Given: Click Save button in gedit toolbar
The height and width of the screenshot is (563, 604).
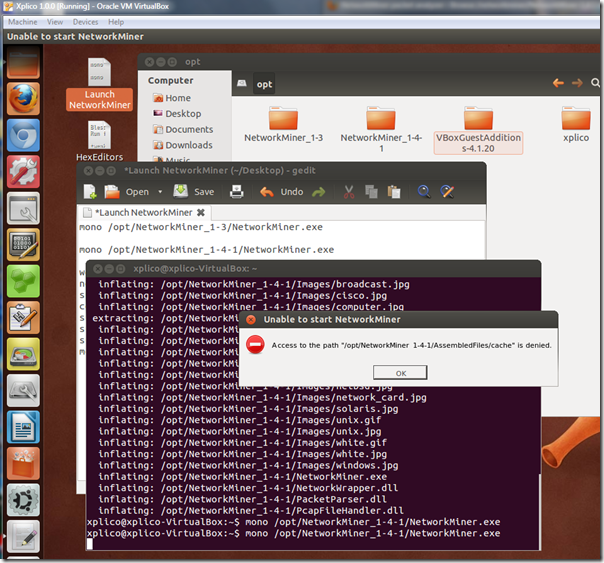Looking at the screenshot, I should point(193,191).
